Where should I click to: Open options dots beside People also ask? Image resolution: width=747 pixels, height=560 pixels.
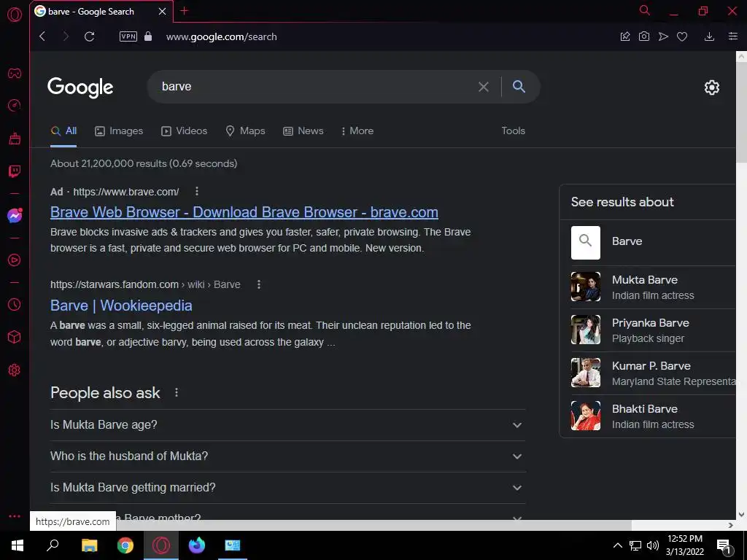(x=177, y=392)
